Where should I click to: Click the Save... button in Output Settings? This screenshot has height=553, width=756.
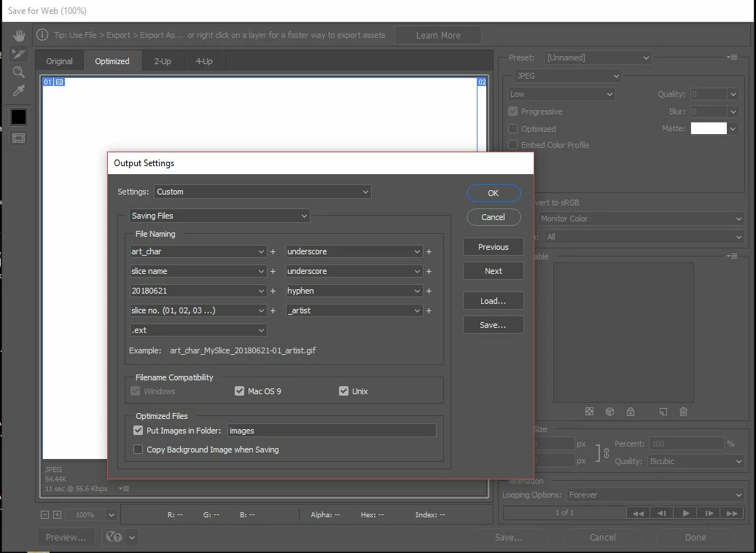click(x=494, y=325)
